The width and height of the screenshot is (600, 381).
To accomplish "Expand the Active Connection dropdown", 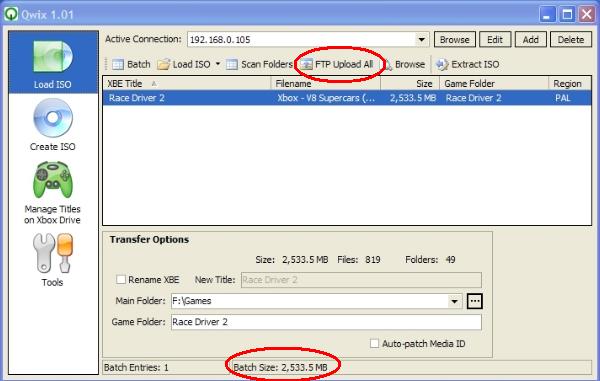I will pos(421,39).
